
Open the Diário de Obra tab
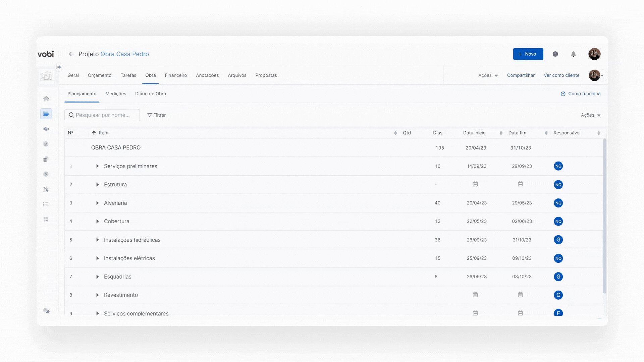150,94
